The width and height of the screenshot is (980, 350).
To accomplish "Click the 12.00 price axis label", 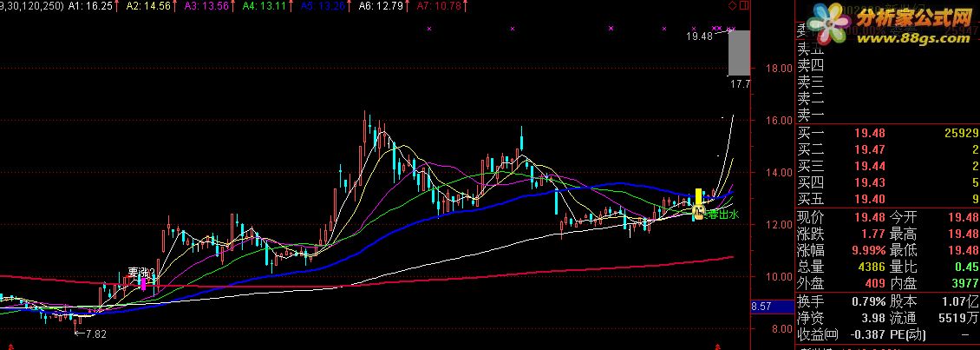I will pyautogui.click(x=778, y=224).
